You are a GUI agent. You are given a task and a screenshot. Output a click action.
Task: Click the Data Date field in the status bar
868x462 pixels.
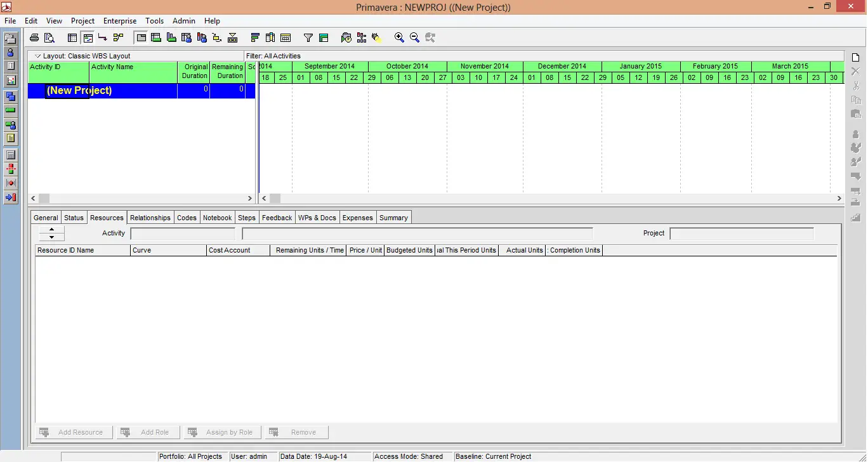[324, 456]
